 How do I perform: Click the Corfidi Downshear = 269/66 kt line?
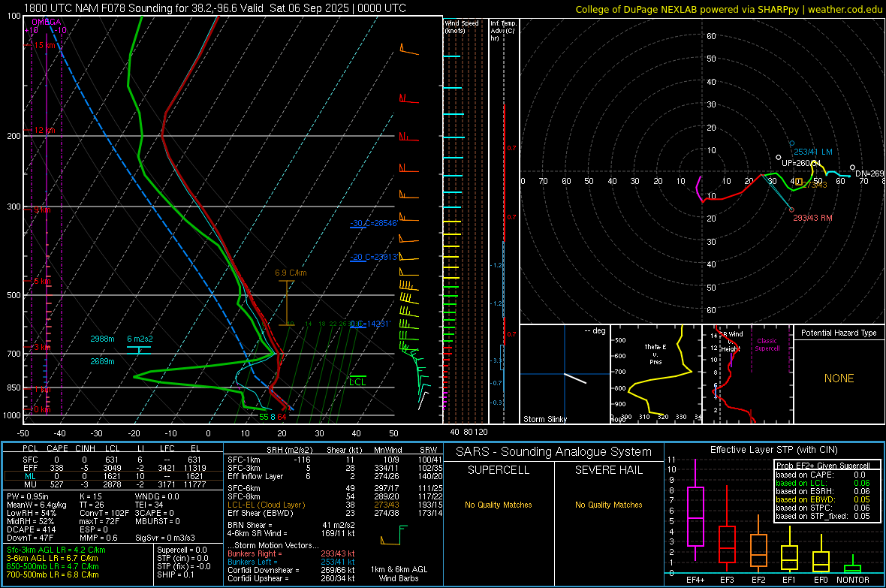[x=291, y=570]
